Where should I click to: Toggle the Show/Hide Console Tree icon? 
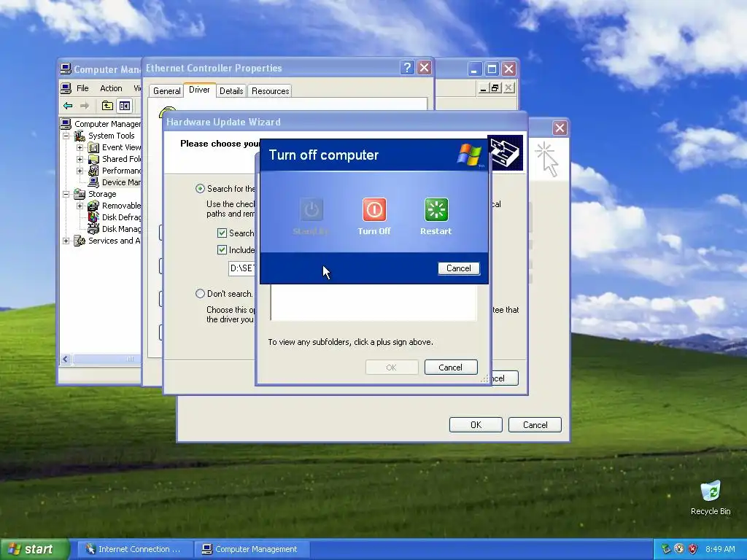click(124, 106)
